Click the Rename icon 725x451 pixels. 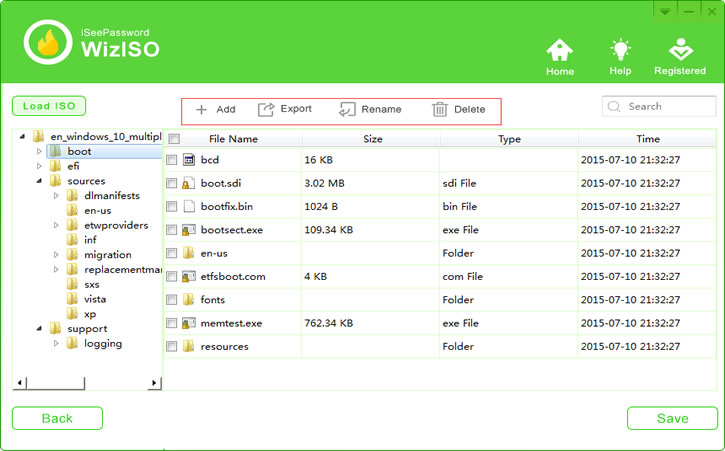pyautogui.click(x=347, y=109)
